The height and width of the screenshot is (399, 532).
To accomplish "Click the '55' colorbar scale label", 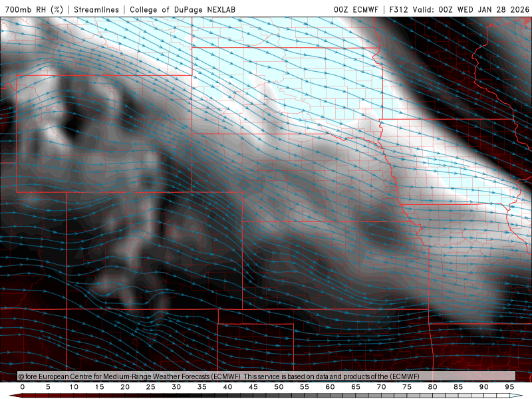I will 305,387.
